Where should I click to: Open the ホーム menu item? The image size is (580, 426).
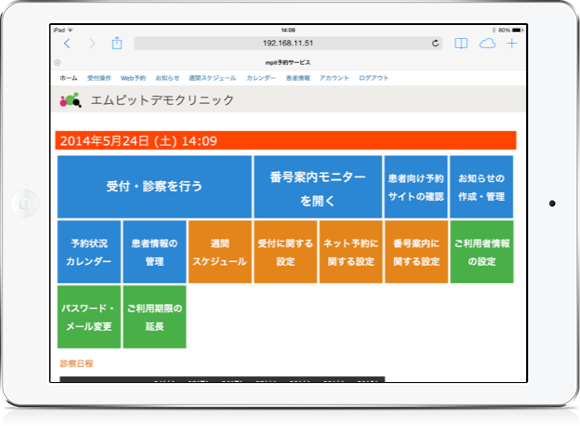[68, 78]
